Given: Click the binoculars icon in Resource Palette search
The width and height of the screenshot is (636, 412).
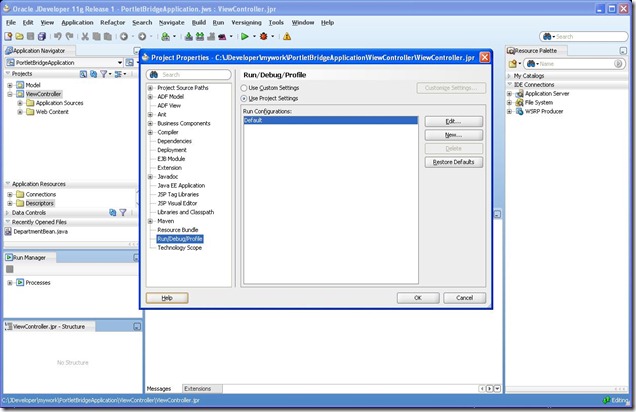Looking at the screenshot, I should click(531, 64).
